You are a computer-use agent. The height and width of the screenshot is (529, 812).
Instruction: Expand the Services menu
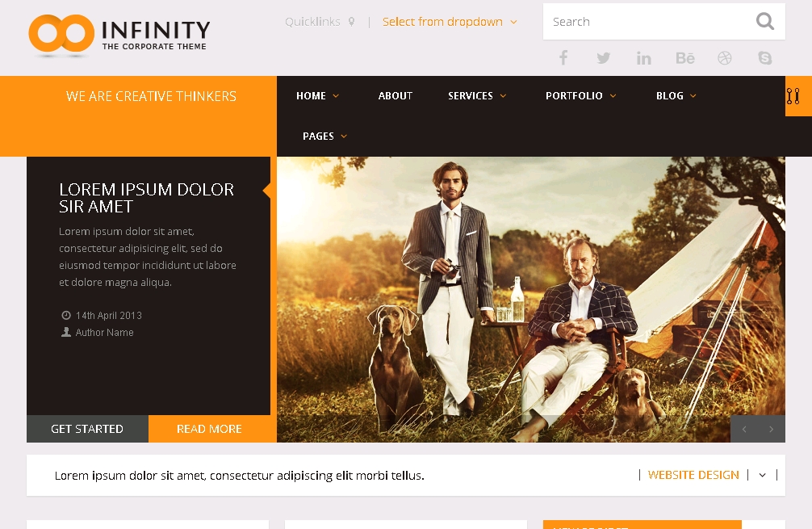(477, 96)
